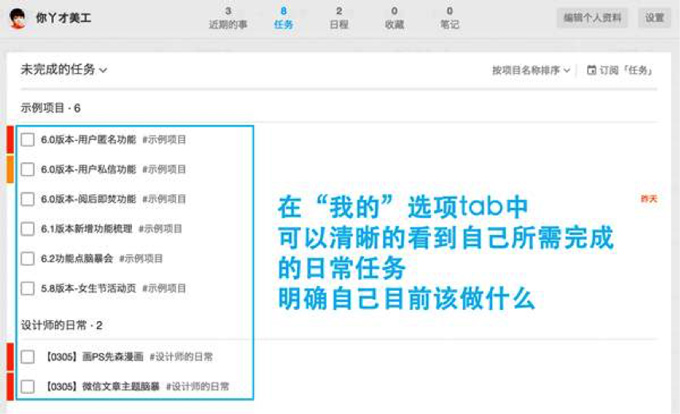Complete the 【0305】画PS先森漫画 task
The width and height of the screenshot is (680, 414).
(28, 356)
